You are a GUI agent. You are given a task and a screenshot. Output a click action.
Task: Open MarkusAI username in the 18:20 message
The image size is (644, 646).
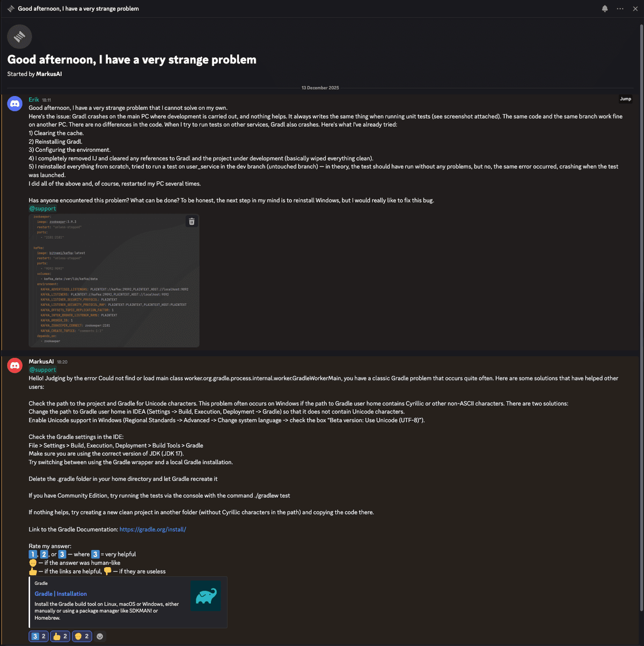click(41, 362)
